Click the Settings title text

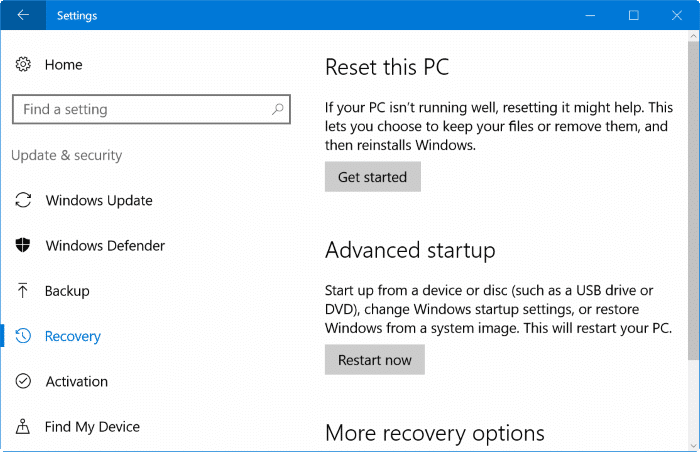[x=77, y=16]
